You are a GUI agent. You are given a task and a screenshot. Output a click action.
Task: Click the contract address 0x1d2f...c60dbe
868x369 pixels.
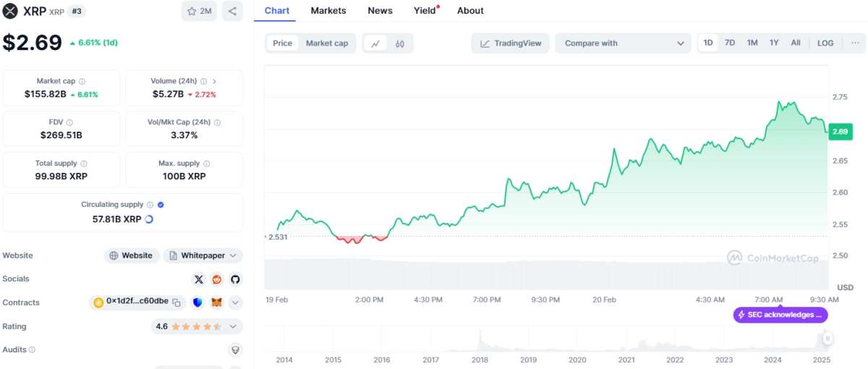tap(137, 302)
